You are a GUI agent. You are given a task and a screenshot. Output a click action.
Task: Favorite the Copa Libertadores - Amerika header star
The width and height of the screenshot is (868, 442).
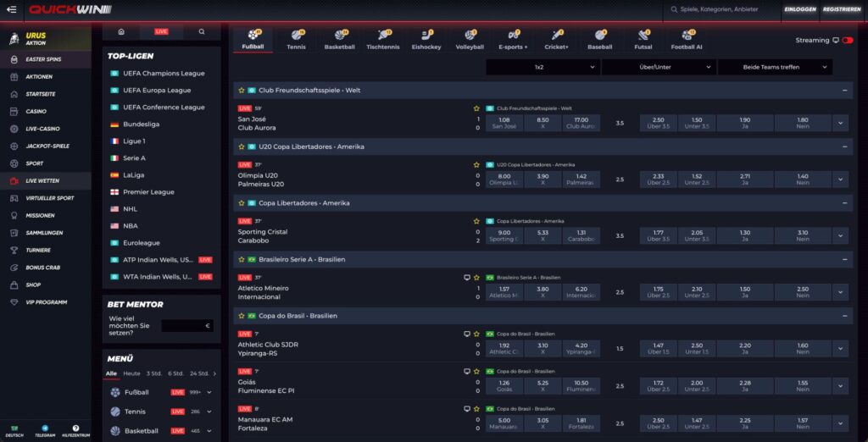pyautogui.click(x=242, y=203)
